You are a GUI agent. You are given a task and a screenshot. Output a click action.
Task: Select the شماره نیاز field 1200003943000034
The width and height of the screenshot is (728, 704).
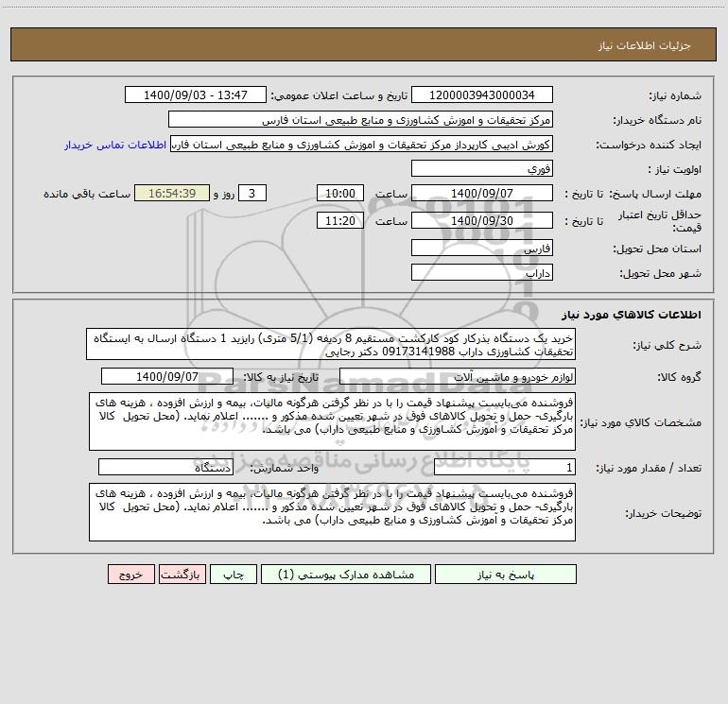(x=482, y=95)
